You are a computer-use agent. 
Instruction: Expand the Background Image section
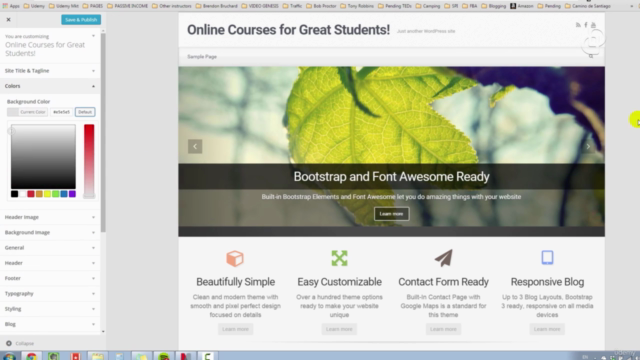click(x=50, y=233)
